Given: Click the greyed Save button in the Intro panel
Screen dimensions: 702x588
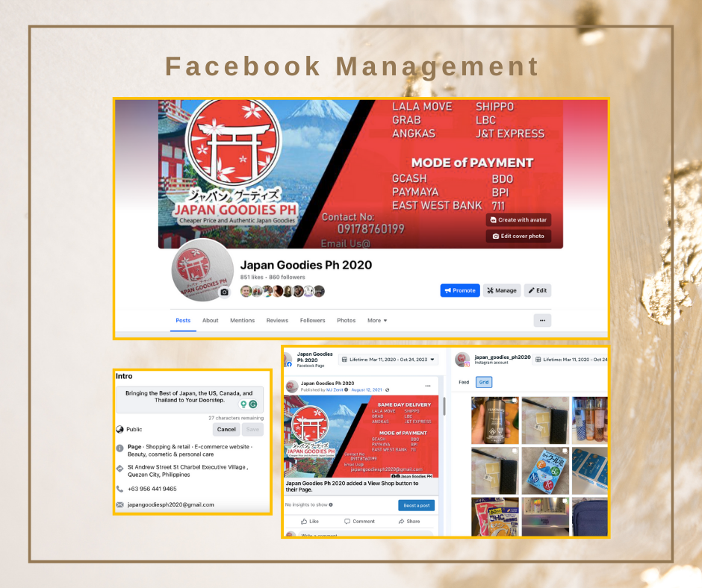Looking at the screenshot, I should click(x=252, y=429).
